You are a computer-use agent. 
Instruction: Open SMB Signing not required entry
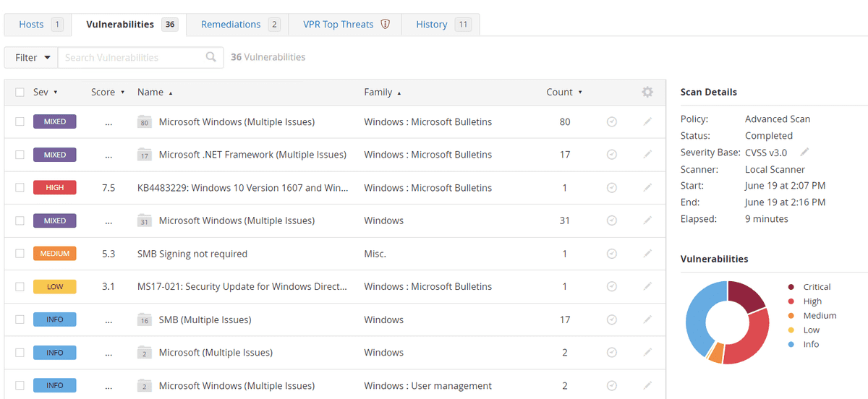[x=192, y=254]
